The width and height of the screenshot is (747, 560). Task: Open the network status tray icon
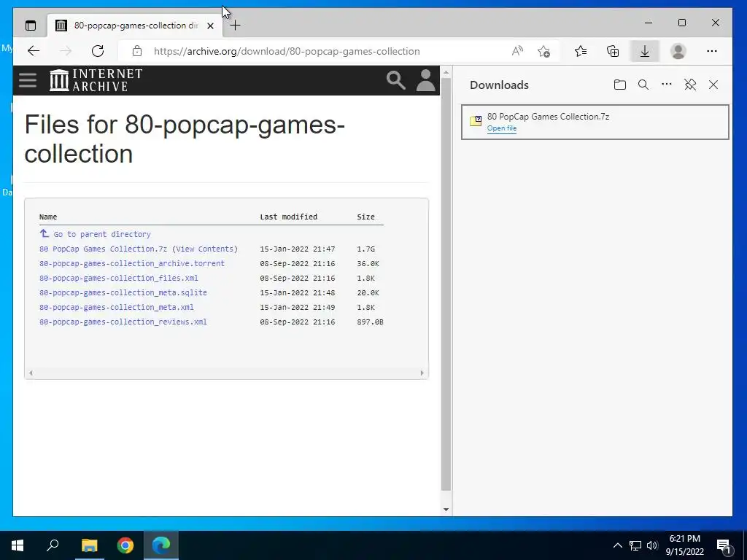click(x=635, y=545)
